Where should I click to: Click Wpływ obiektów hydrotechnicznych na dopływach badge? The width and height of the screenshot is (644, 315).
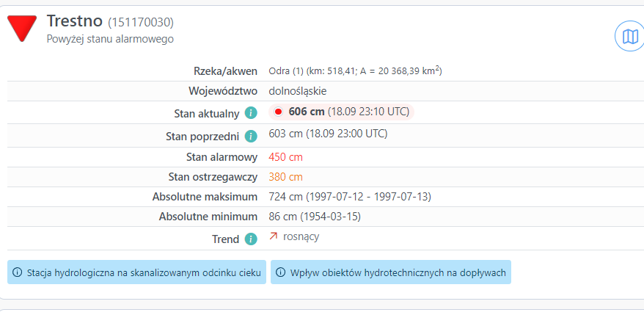click(x=391, y=272)
